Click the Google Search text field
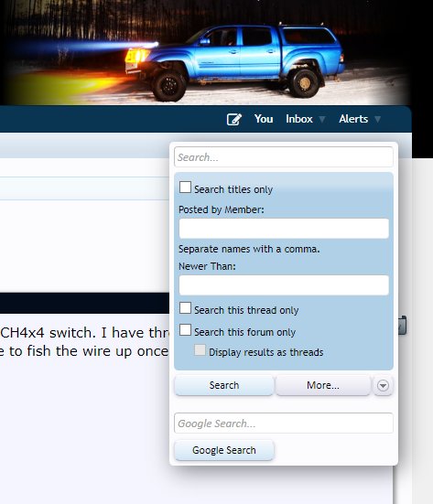This screenshot has height=504, width=433. click(x=284, y=423)
